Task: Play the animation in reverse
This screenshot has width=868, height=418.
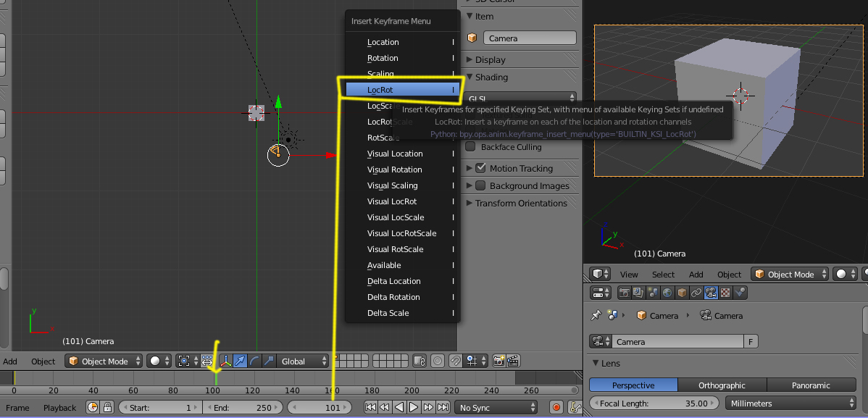Action: 399,408
